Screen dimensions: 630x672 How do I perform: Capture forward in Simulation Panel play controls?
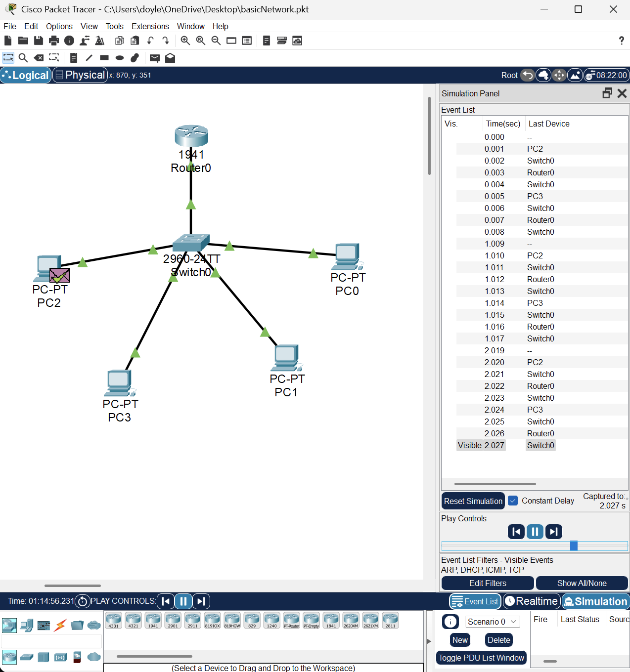point(554,532)
